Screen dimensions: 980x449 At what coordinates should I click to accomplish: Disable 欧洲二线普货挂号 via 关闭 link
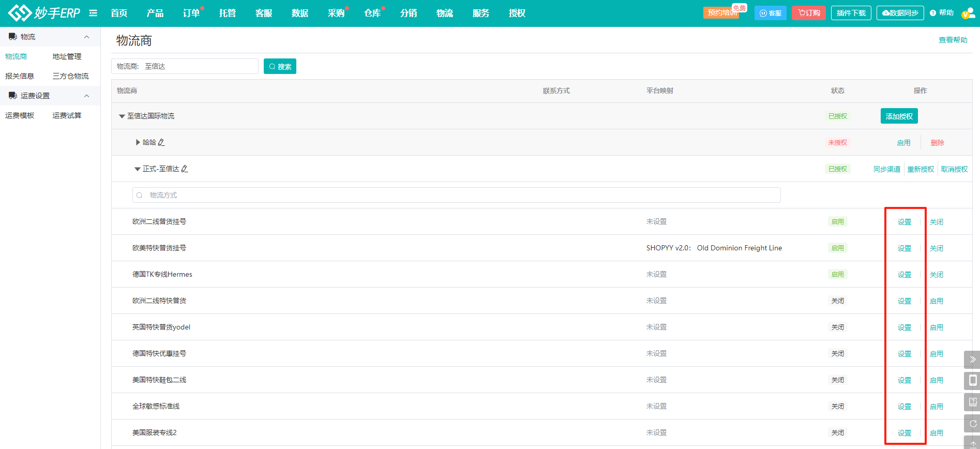click(936, 222)
